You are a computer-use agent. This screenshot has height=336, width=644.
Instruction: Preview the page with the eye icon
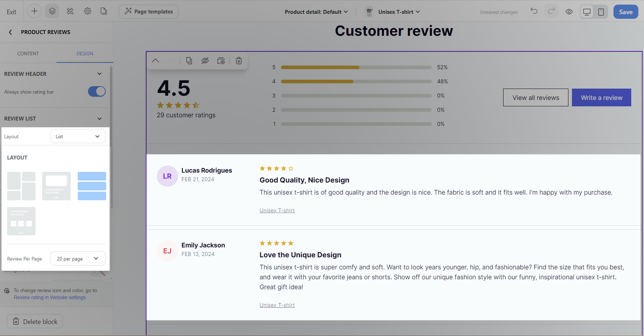pos(569,12)
